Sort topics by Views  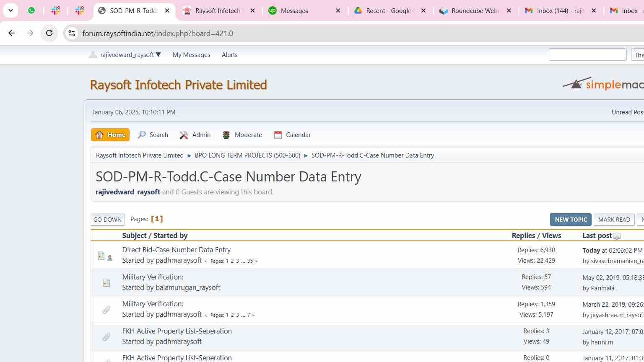(x=551, y=235)
